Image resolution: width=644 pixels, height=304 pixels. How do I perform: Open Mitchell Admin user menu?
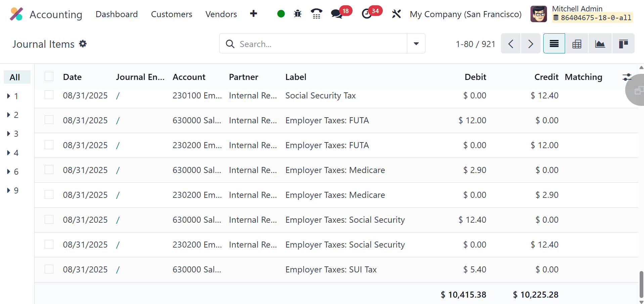[x=582, y=14]
